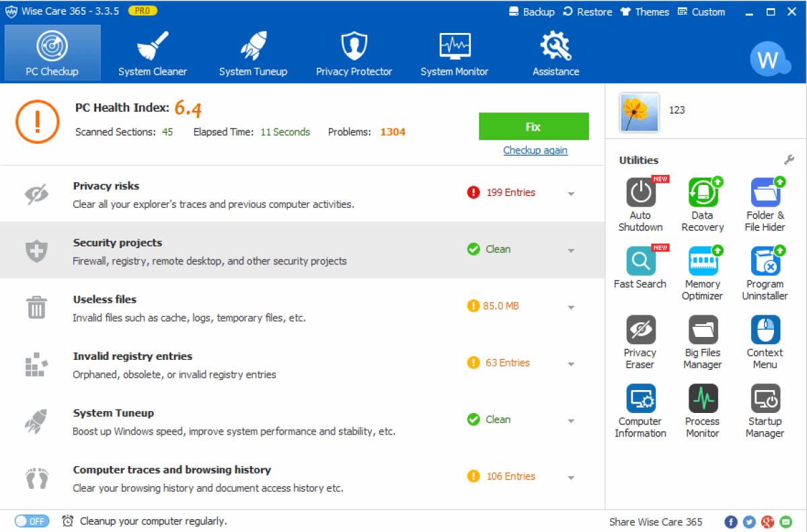The width and height of the screenshot is (807, 532).
Task: Start the Memory Optimizer
Action: [702, 261]
